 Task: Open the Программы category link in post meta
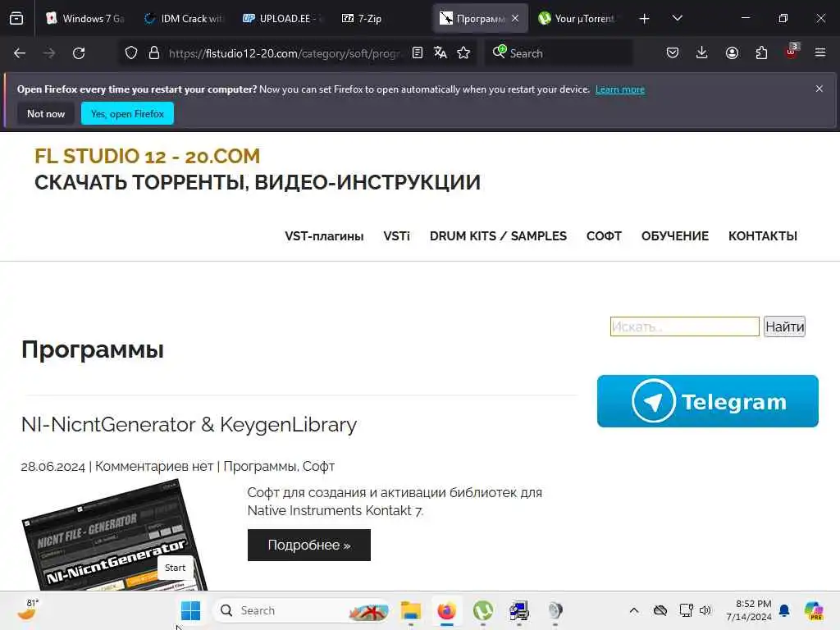click(x=259, y=467)
